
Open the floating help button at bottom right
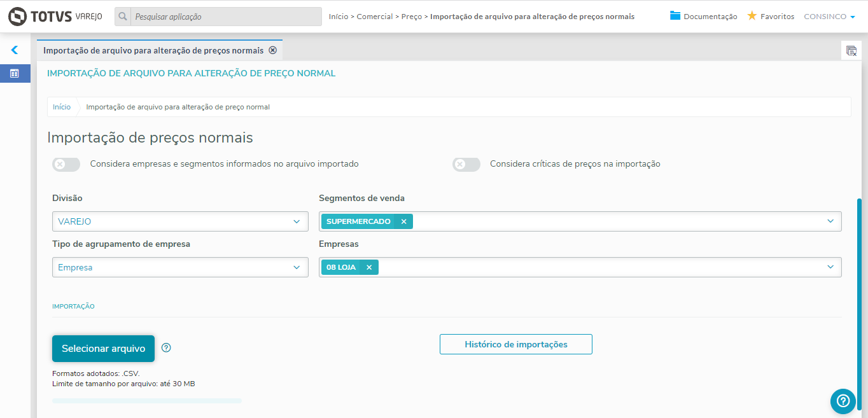point(843,401)
